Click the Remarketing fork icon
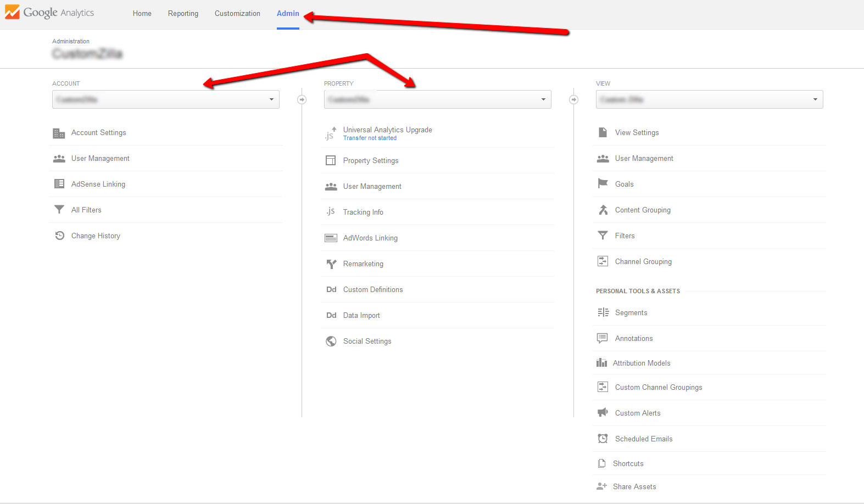Image resolution: width=864 pixels, height=504 pixels. 331,264
